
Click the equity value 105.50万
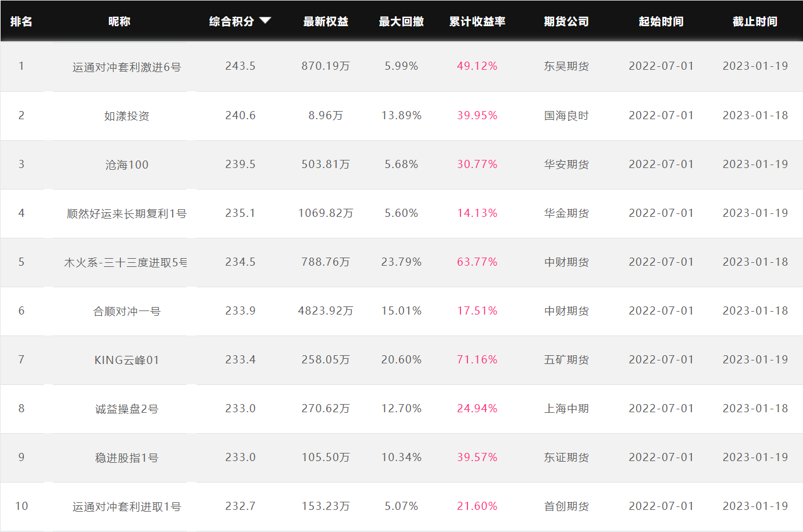[x=326, y=457]
